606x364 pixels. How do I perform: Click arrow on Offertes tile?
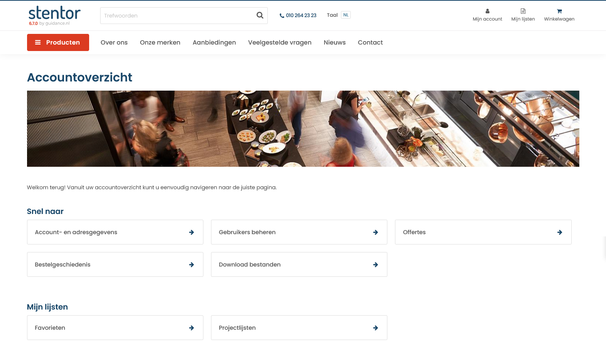pos(560,232)
